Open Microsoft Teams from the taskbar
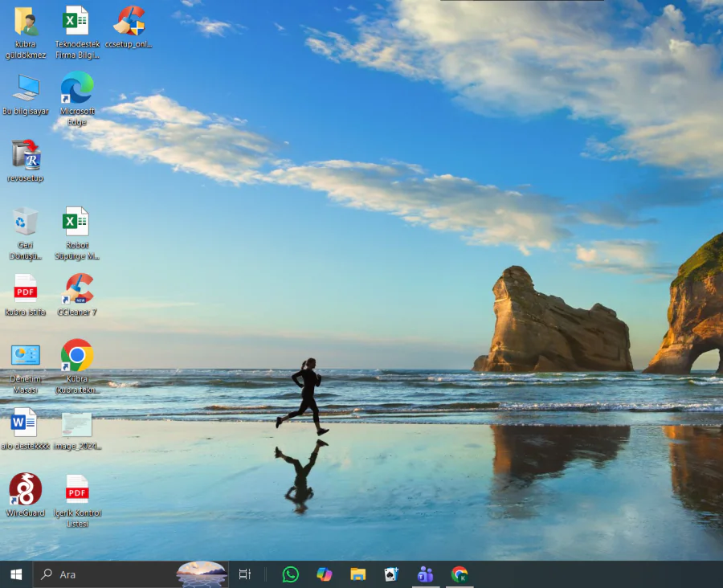Screen dimensions: 723x588 pyautogui.click(x=425, y=574)
